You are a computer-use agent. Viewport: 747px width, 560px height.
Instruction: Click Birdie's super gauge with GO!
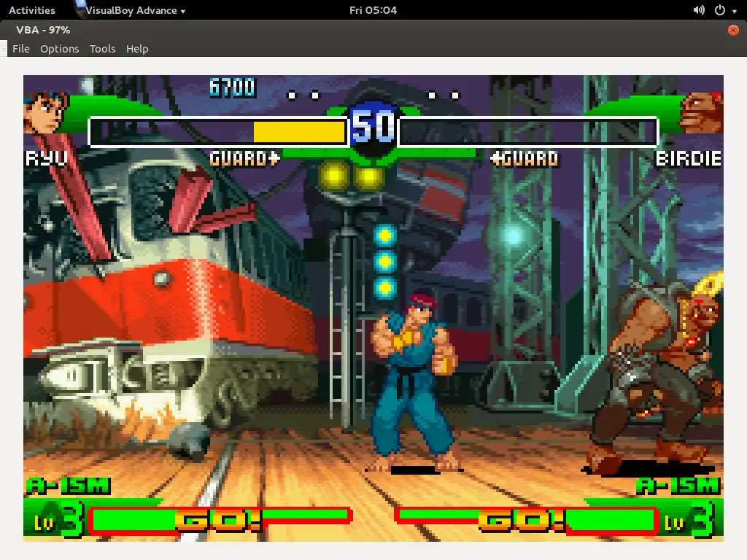528,520
